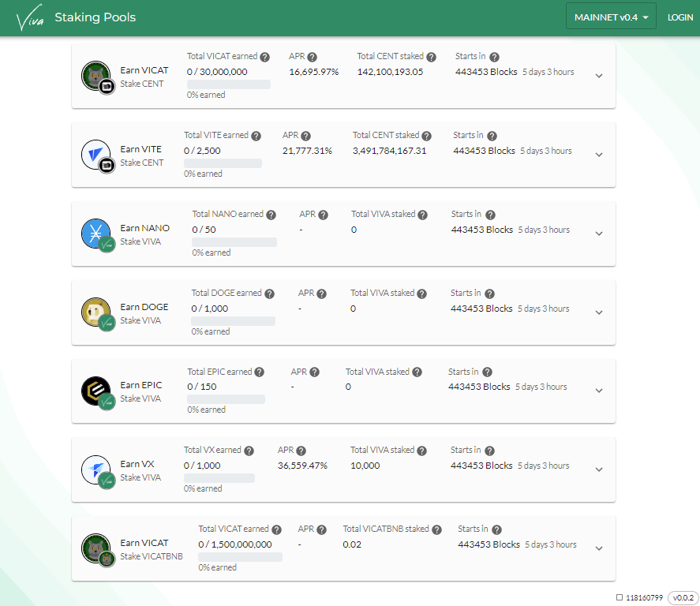
Task: Click the 0 / 1,500,000,000 earned value
Action: [x=235, y=544]
